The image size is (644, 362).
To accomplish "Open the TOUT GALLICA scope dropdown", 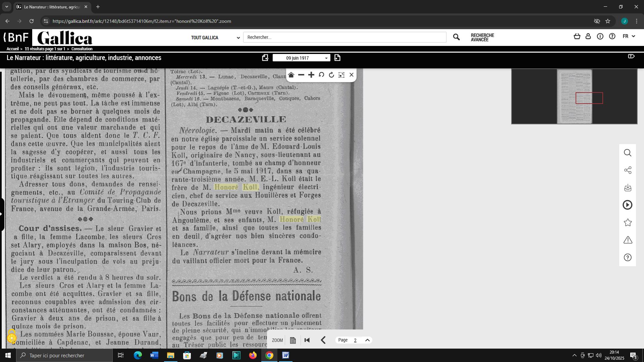I will tap(215, 38).
